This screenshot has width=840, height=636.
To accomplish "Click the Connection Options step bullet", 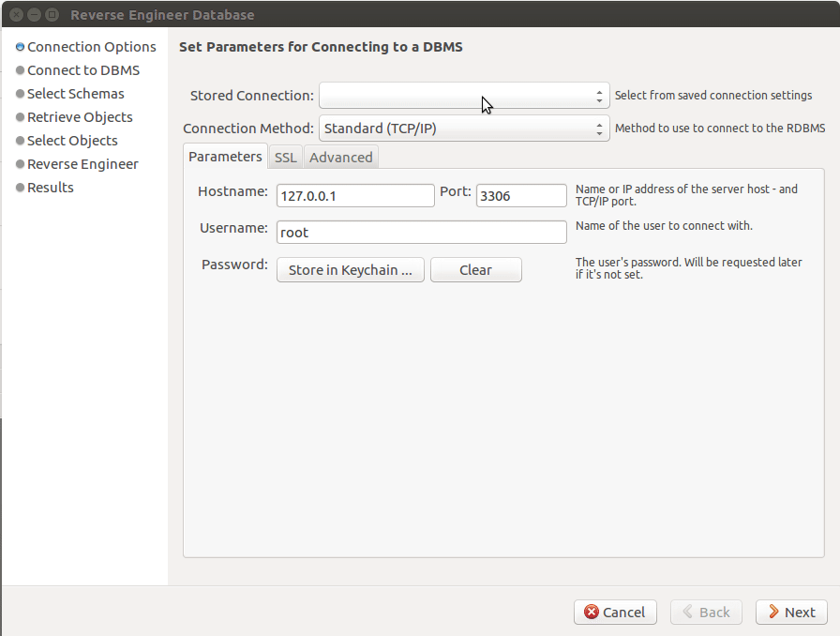I will pyautogui.click(x=20, y=47).
